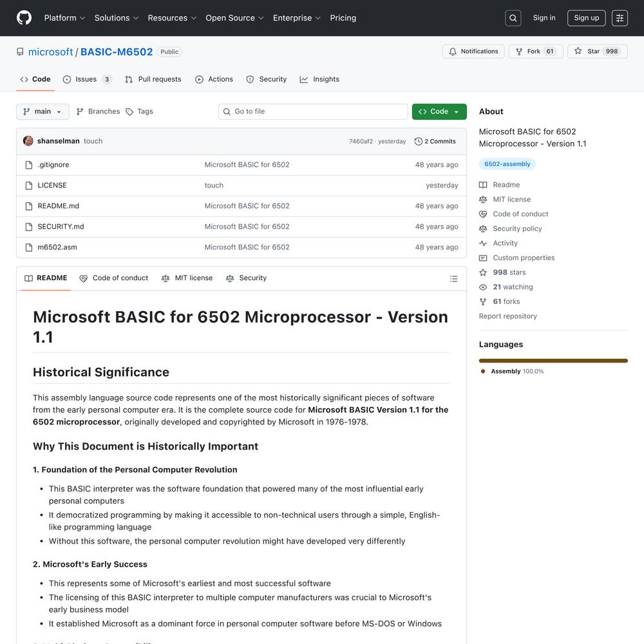
Task: Click the Sign up button
Action: point(586,18)
